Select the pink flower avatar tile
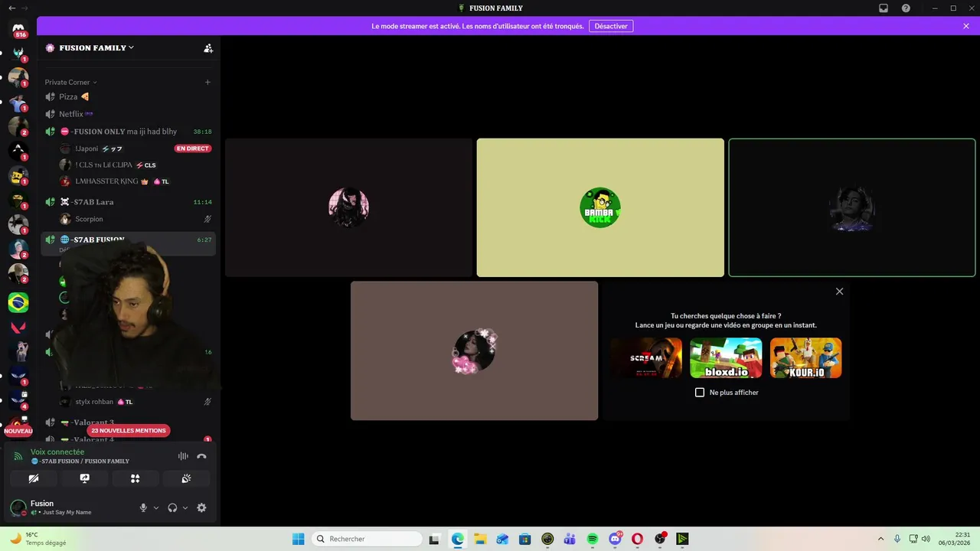 click(x=474, y=350)
